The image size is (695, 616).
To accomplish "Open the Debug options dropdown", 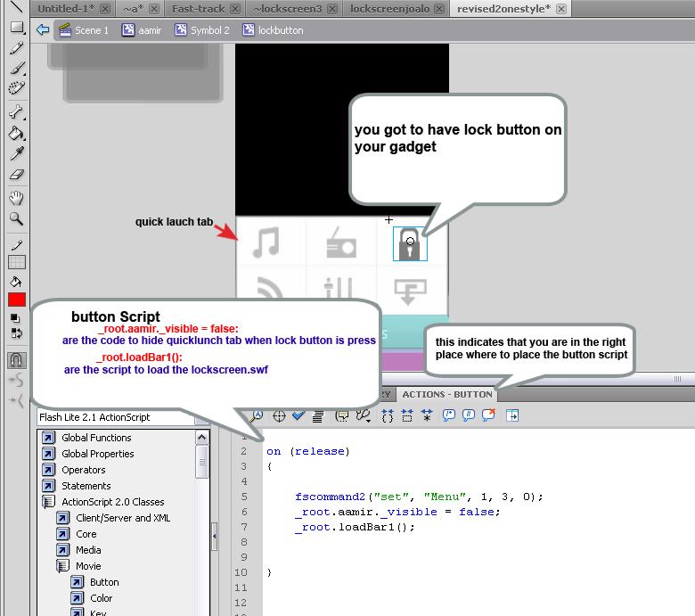I will pyautogui.click(x=364, y=416).
